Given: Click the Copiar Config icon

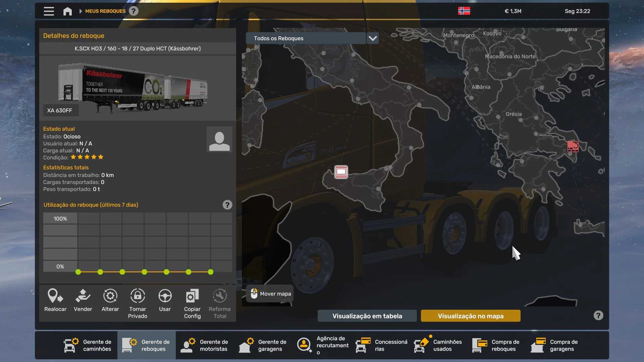Looking at the screenshot, I should [192, 296].
